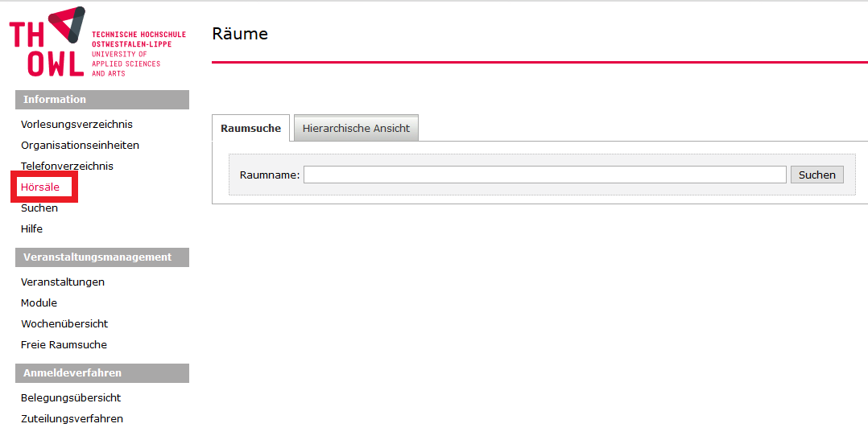Go to Zuteilungsverfahren
This screenshot has height=436, width=868.
pyautogui.click(x=72, y=419)
